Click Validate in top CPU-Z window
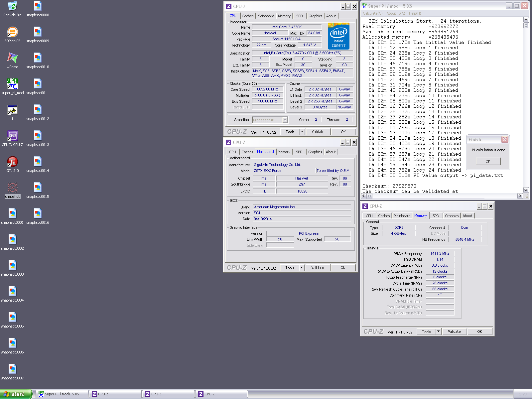 (318, 132)
